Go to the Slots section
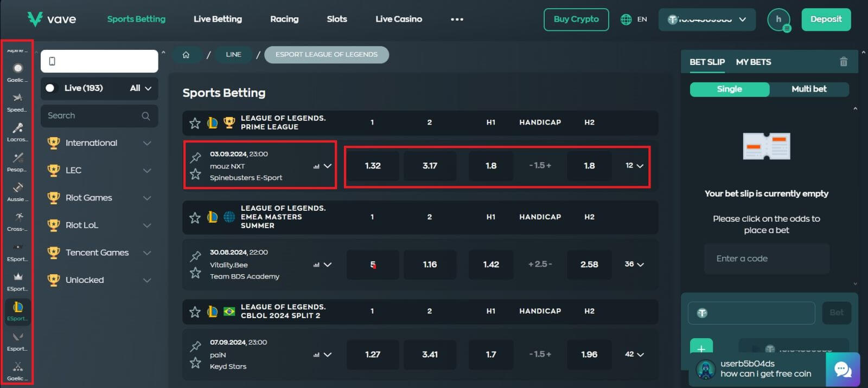Image resolution: width=868 pixels, height=388 pixels. point(337,19)
